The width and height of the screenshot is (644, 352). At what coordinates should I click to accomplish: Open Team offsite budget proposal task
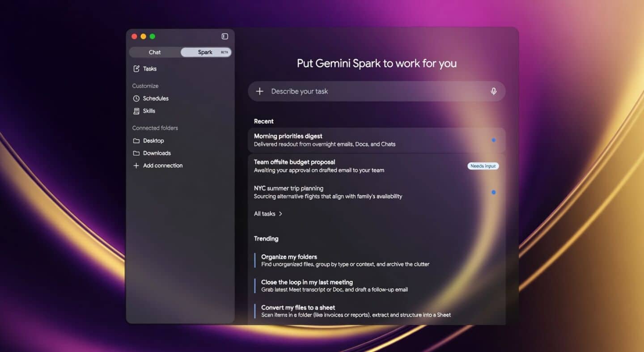coord(377,166)
